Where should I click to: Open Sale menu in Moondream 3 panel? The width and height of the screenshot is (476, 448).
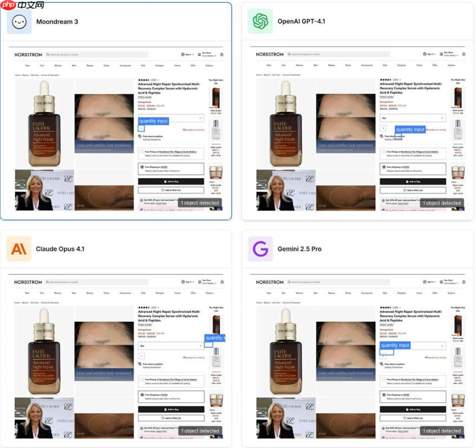tap(42, 65)
